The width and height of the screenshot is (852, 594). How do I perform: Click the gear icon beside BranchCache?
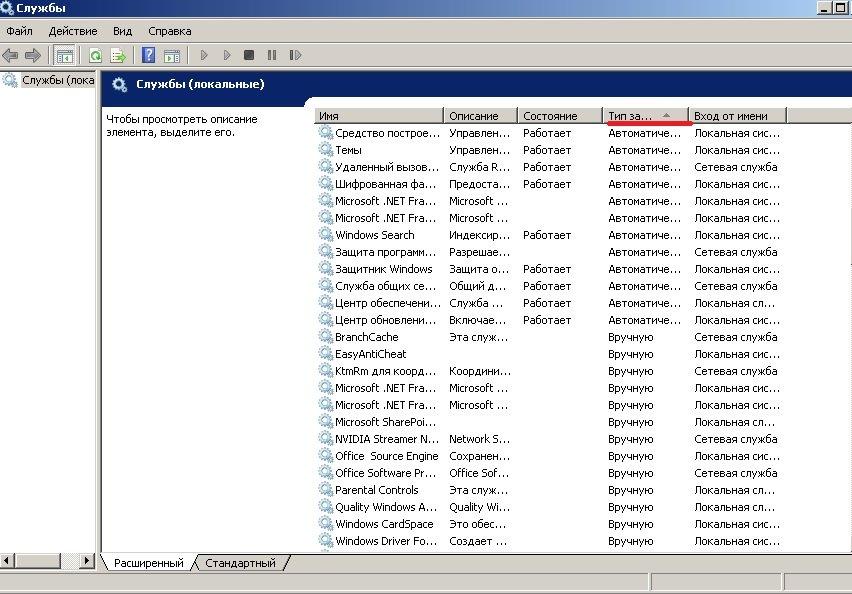coord(325,336)
